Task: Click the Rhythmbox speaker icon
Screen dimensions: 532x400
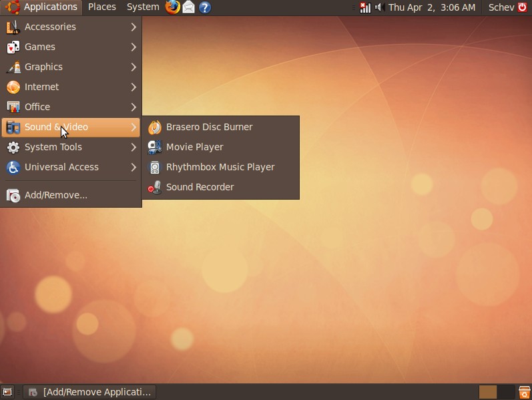Action: [x=155, y=168]
